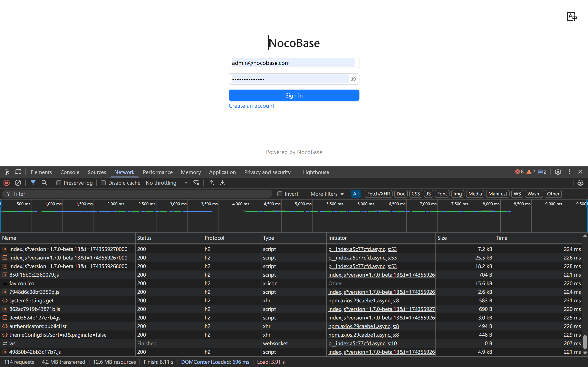Show password with the eye icon
588x367 pixels.
coord(353,79)
